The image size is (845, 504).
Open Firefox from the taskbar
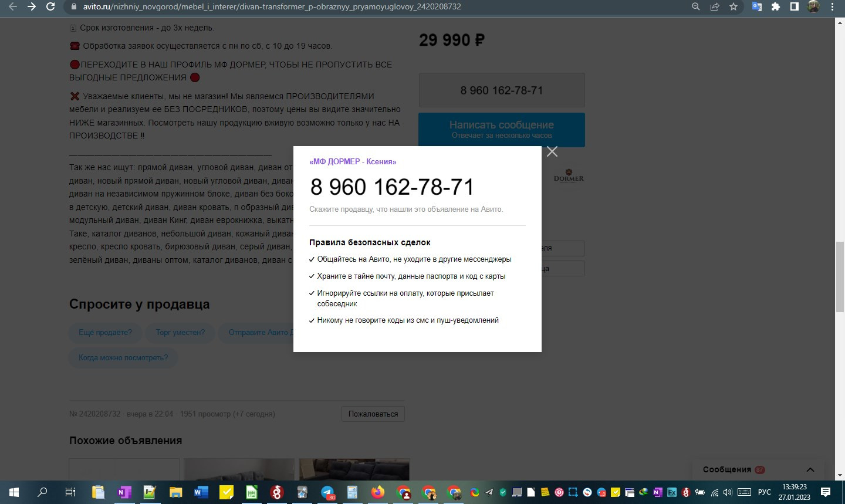point(378,492)
